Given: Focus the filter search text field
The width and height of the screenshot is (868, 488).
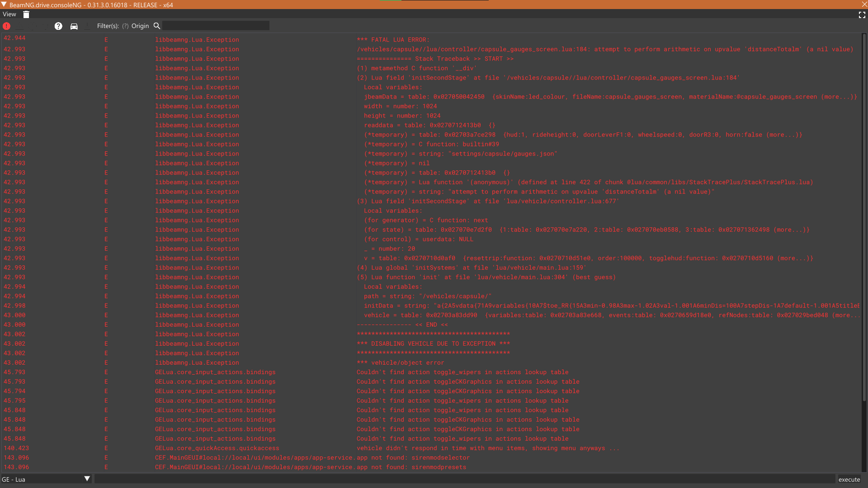Looking at the screenshot, I should point(216,26).
